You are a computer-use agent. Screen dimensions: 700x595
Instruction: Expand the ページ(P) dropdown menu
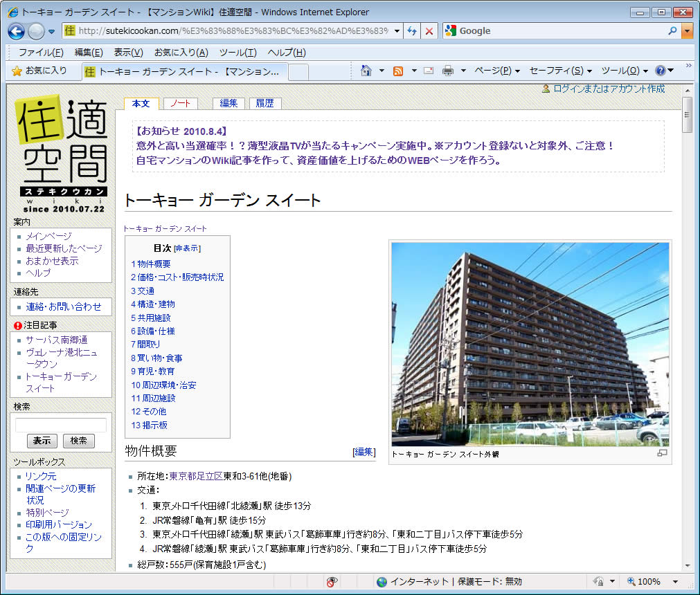pos(496,71)
